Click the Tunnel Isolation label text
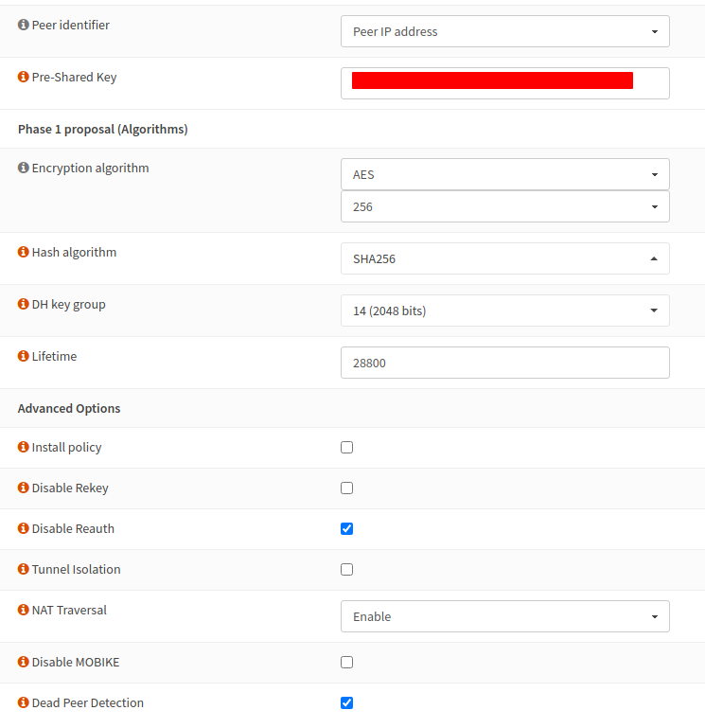This screenshot has height=728, width=705. pyautogui.click(x=76, y=569)
